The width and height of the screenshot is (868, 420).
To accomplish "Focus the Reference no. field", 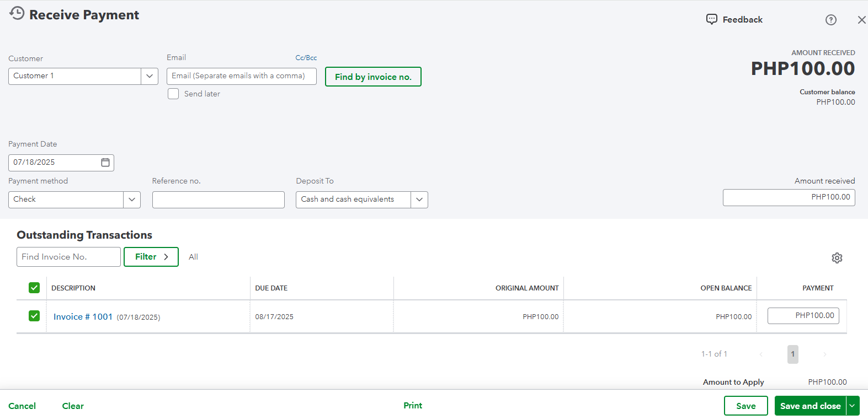I will click(x=219, y=200).
